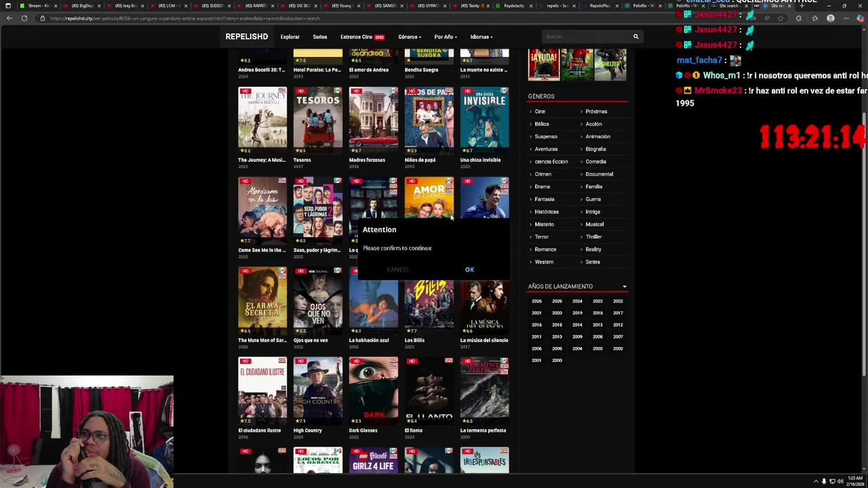Filter by release year 2025
Image resolution: width=868 pixels, height=488 pixels.
pyautogui.click(x=557, y=301)
